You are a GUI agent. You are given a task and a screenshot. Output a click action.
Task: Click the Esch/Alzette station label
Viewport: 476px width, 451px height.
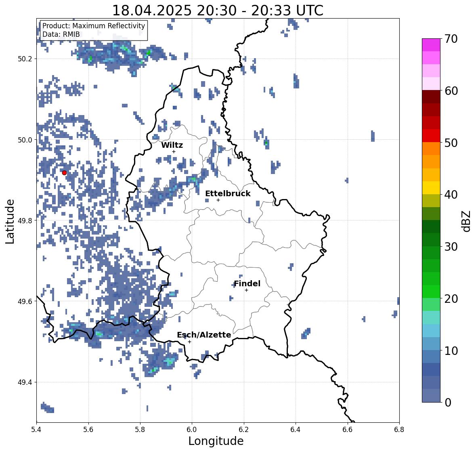[204, 335]
